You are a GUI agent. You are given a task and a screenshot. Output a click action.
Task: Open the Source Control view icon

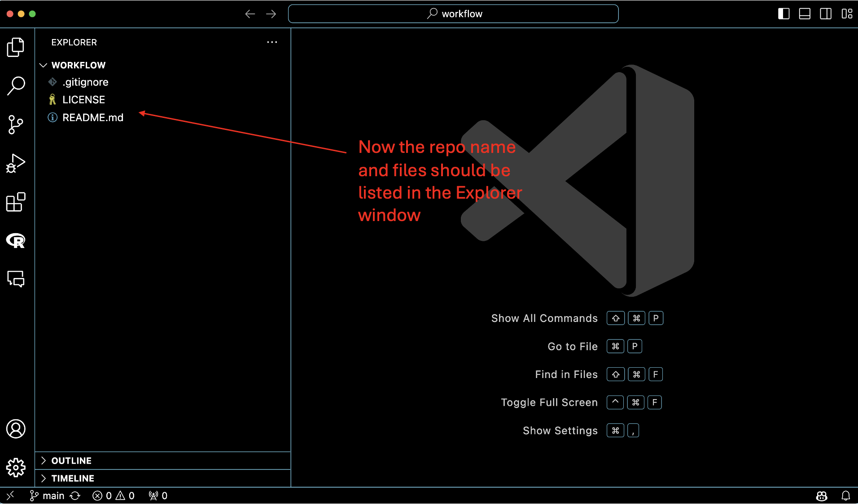16,125
